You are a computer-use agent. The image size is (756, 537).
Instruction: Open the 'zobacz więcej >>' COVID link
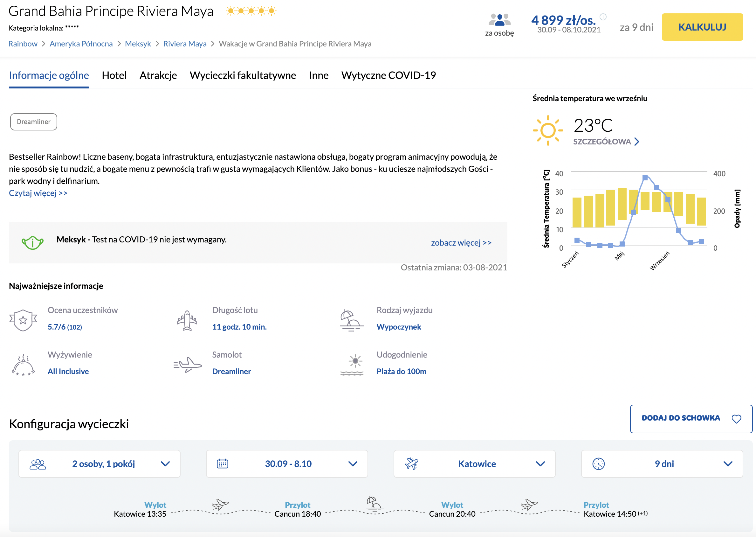point(461,243)
